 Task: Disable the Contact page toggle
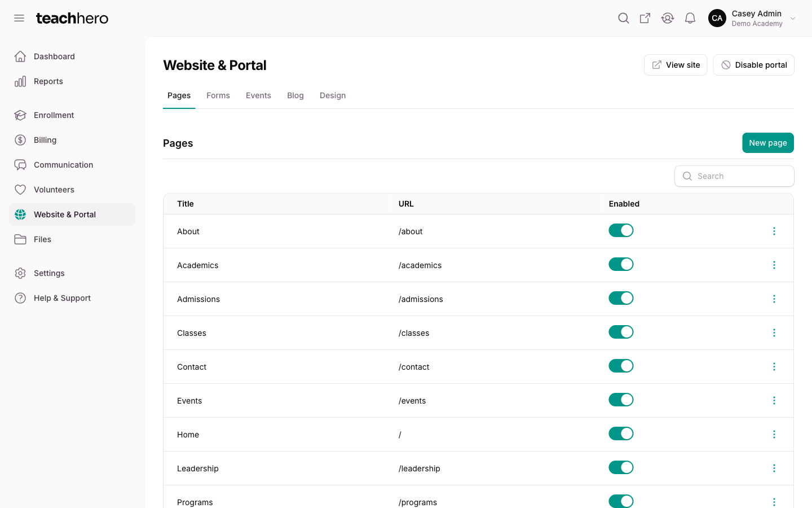tap(621, 366)
